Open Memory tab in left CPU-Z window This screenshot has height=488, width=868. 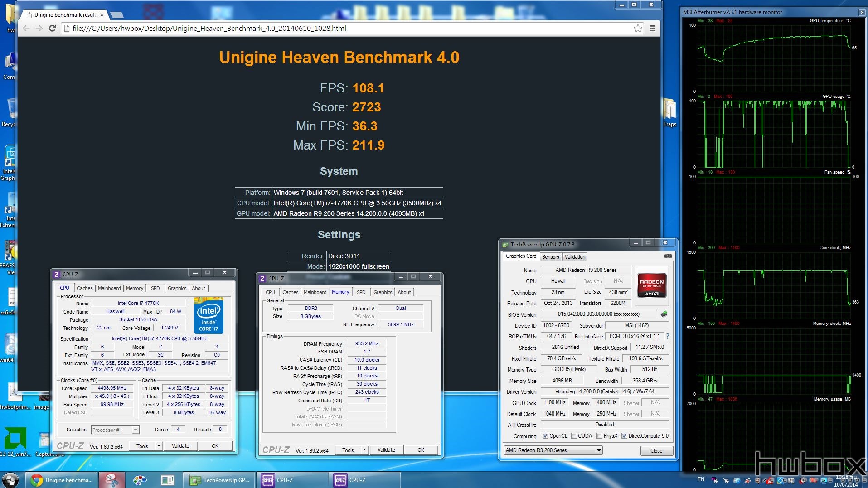135,288
